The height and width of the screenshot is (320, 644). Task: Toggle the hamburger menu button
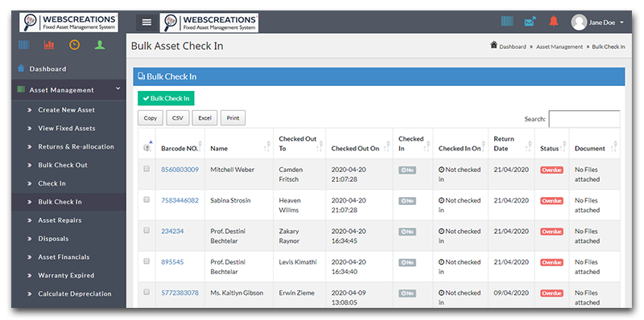(x=147, y=23)
